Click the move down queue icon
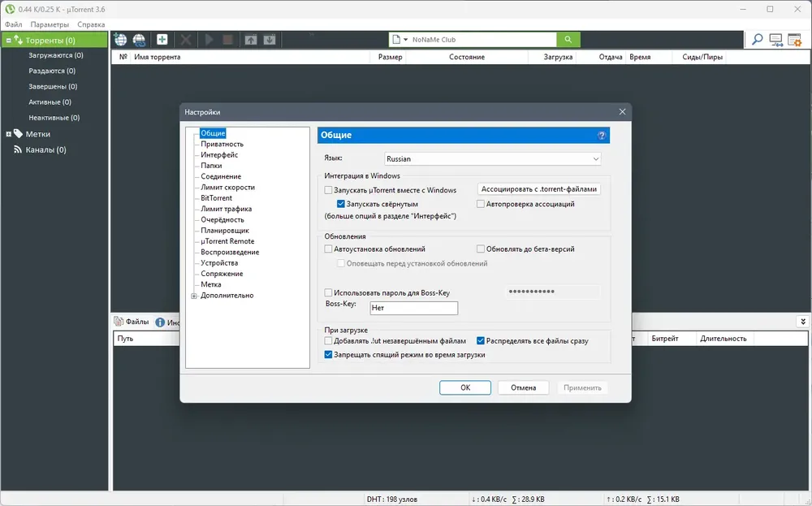812x506 pixels. 270,39
